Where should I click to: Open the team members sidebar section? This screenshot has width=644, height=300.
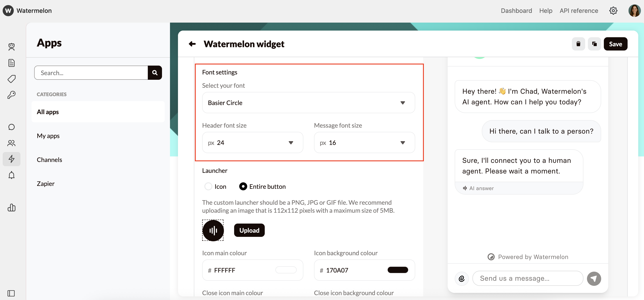tap(12, 143)
